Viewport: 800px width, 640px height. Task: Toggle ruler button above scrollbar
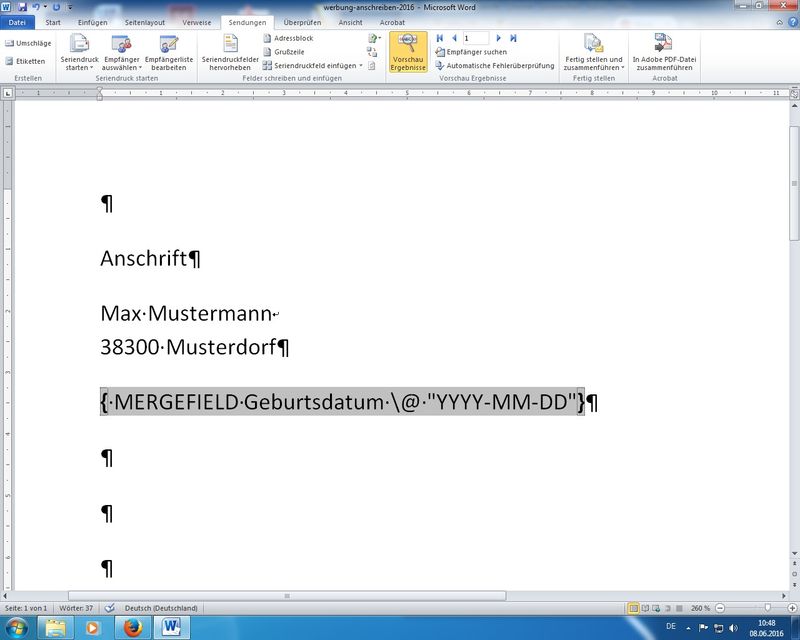[794, 94]
